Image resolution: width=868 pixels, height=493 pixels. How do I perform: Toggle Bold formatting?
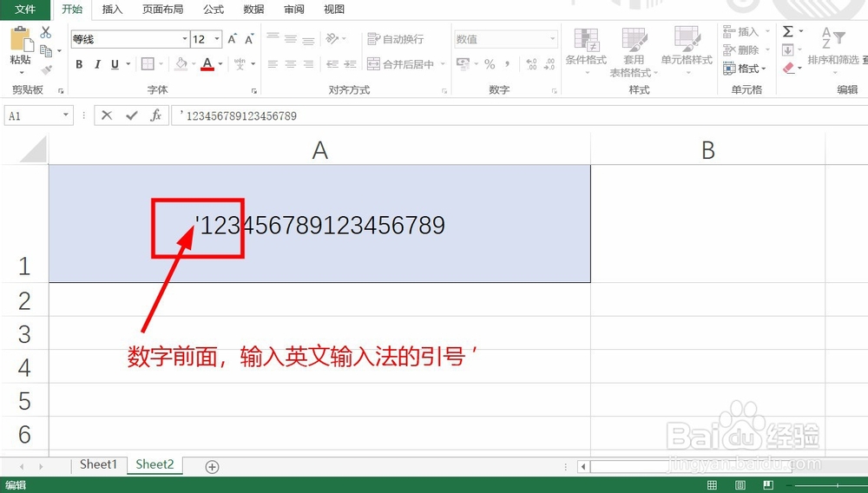point(79,64)
